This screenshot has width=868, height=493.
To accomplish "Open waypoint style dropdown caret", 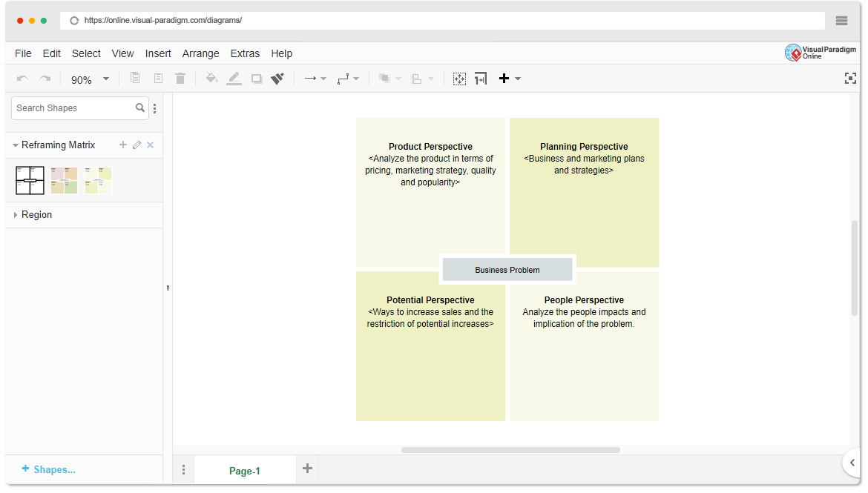I will click(x=357, y=79).
